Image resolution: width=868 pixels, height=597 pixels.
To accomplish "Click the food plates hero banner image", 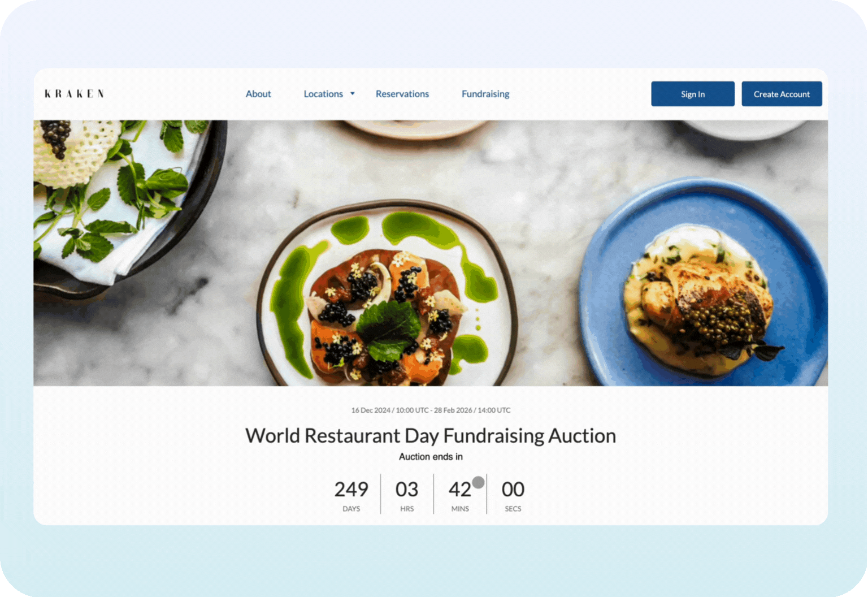I will pyautogui.click(x=431, y=253).
